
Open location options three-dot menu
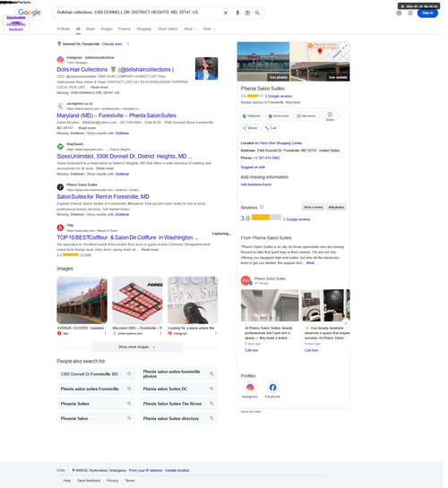128,44
